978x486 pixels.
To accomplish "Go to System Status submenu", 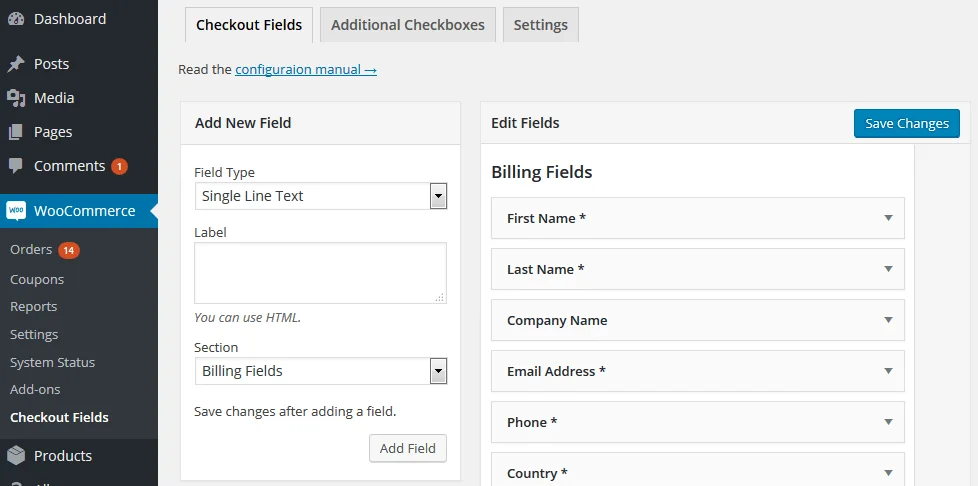I will [52, 362].
